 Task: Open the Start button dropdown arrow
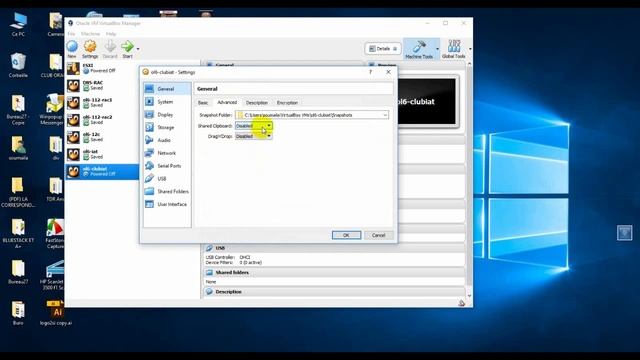(138, 49)
